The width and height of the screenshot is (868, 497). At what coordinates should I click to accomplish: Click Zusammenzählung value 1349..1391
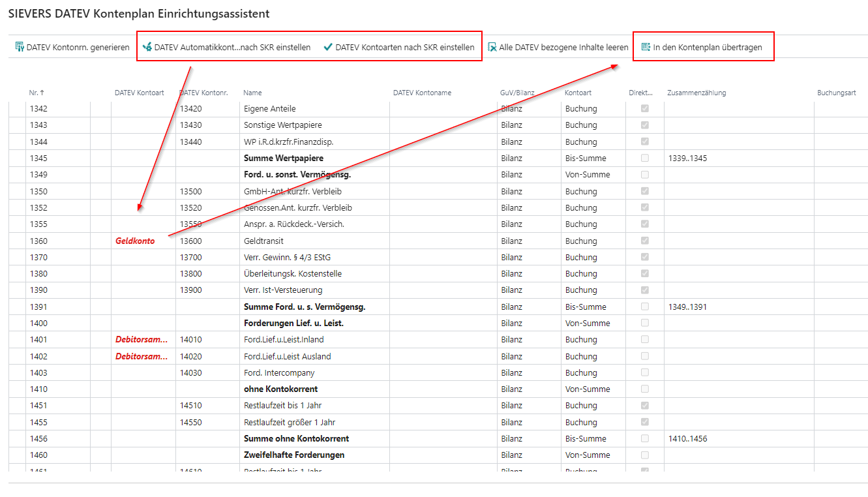687,307
